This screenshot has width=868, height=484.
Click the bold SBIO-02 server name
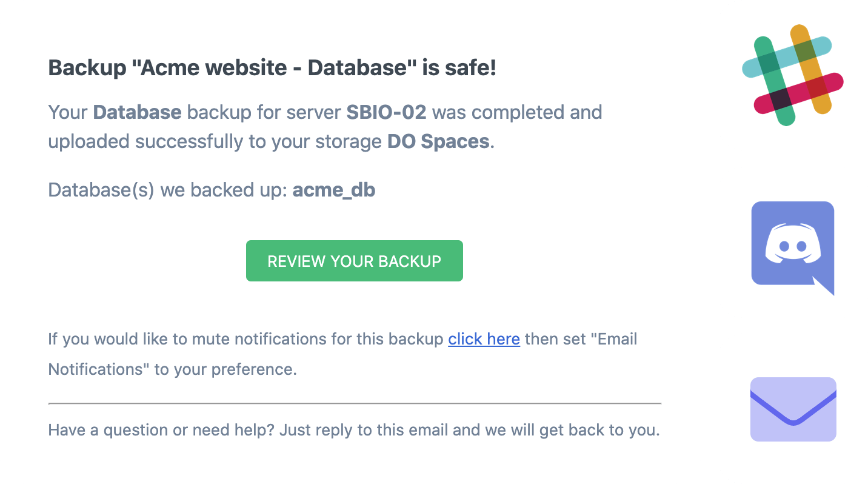tap(386, 112)
